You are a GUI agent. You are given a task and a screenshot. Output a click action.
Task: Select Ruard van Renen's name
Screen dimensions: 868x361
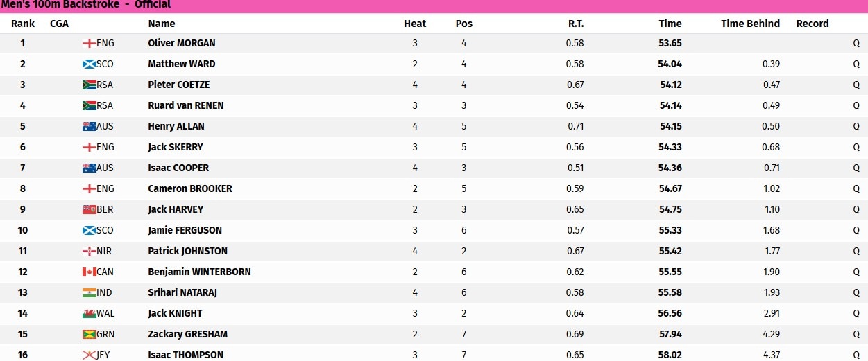pos(186,105)
